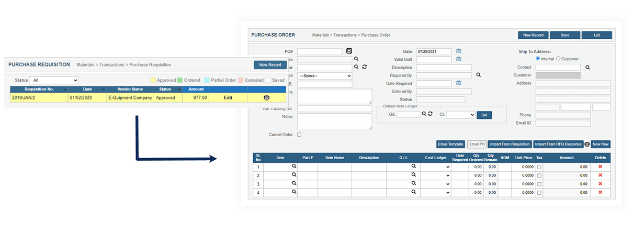
Task: Click the blue Partial Order legend swatch
Action: (x=207, y=80)
